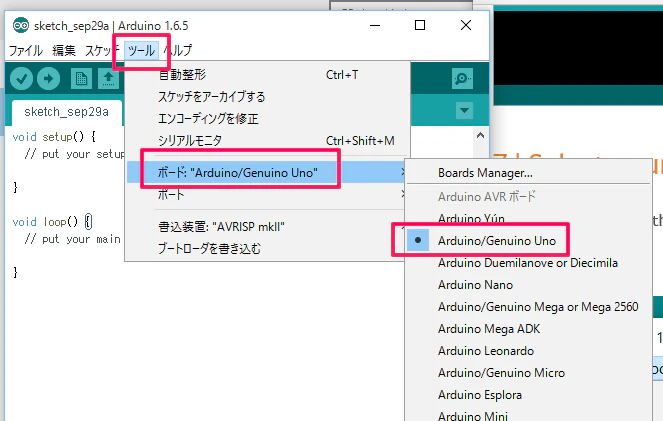Open Boards Manager... from the submenu
This screenshot has height=421, width=663.
pyautogui.click(x=528, y=173)
